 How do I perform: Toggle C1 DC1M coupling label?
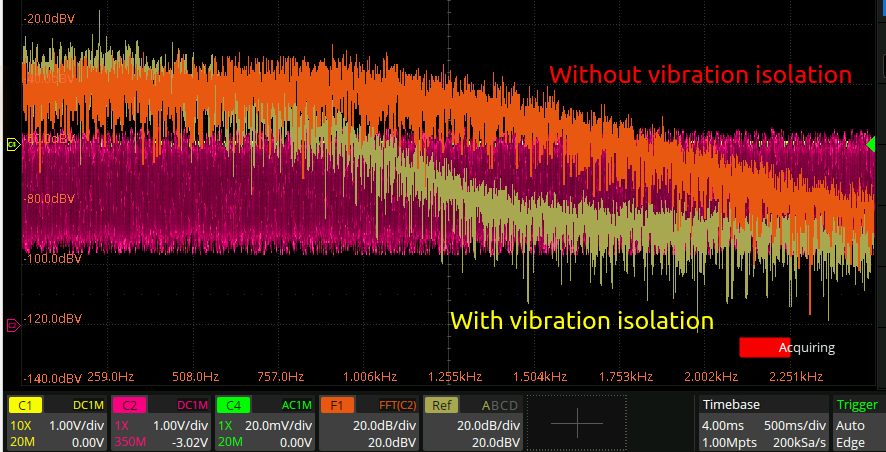89,405
